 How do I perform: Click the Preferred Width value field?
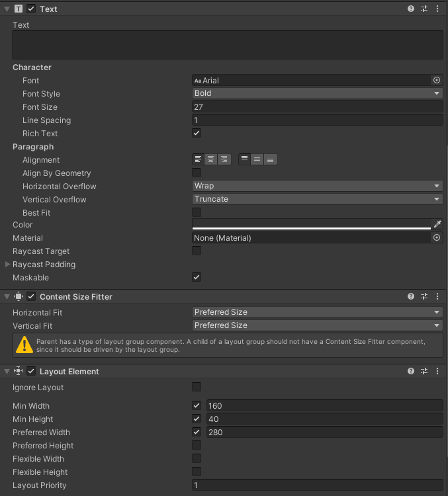point(324,432)
